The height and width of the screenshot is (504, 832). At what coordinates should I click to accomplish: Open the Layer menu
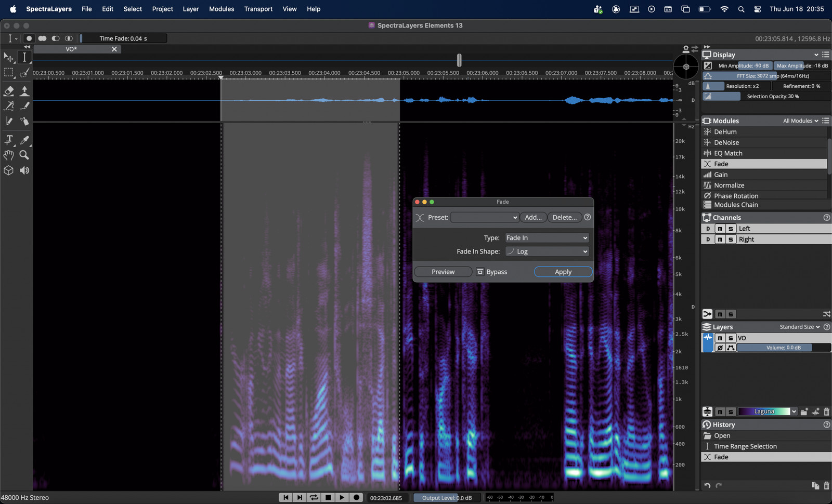(x=191, y=9)
